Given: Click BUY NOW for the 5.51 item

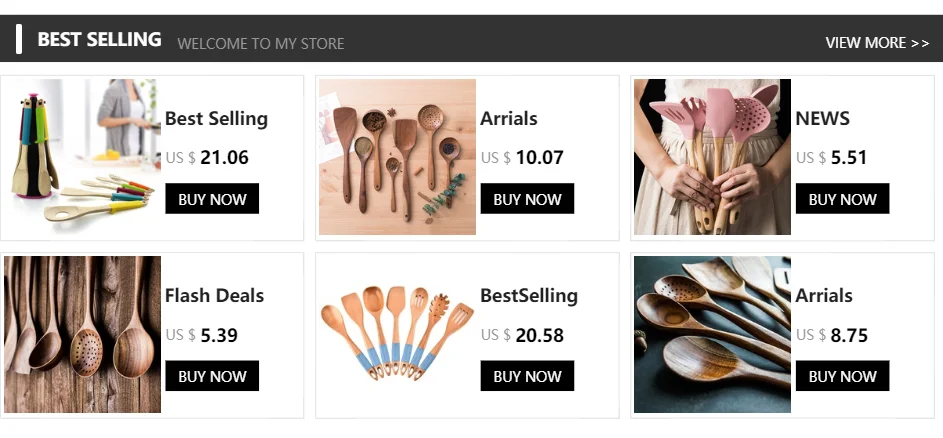Looking at the screenshot, I should pyautogui.click(x=843, y=199).
